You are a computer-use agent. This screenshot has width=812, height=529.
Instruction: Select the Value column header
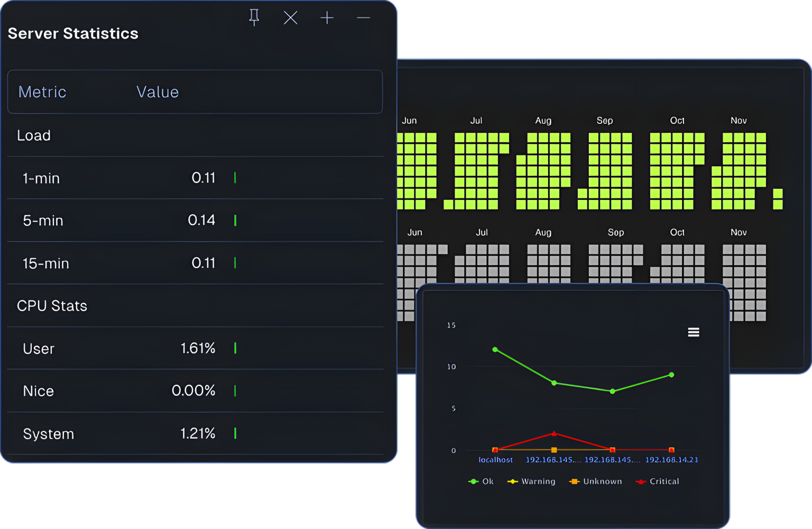(157, 92)
